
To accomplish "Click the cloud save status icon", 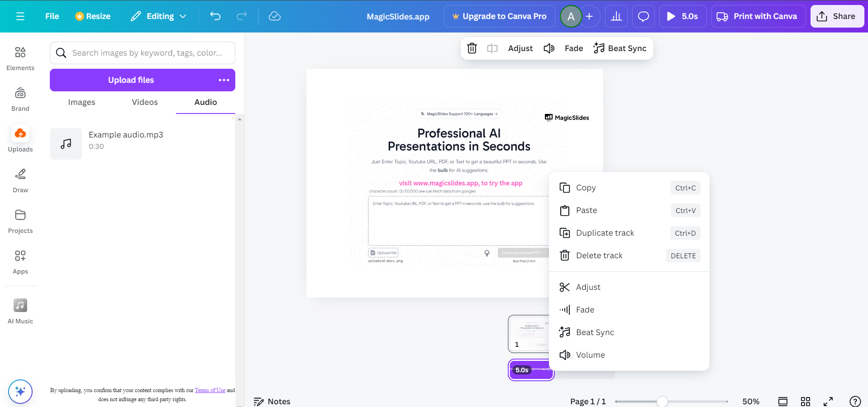I will [275, 16].
